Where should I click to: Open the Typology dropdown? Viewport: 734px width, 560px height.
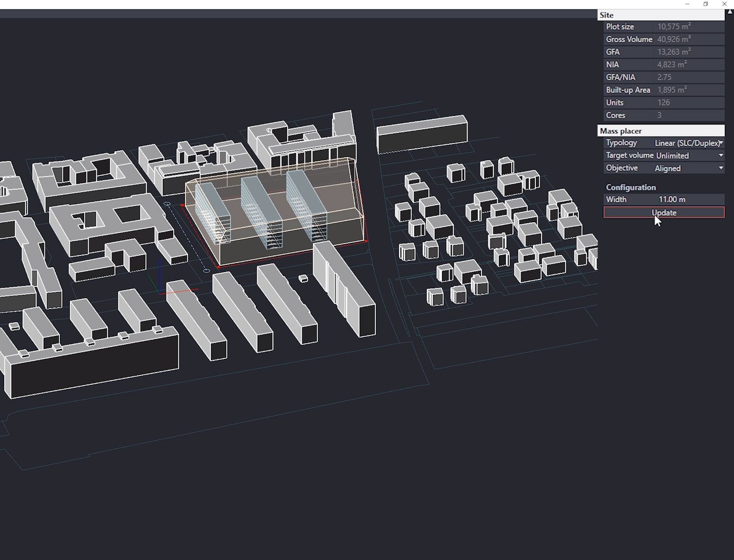(689, 143)
